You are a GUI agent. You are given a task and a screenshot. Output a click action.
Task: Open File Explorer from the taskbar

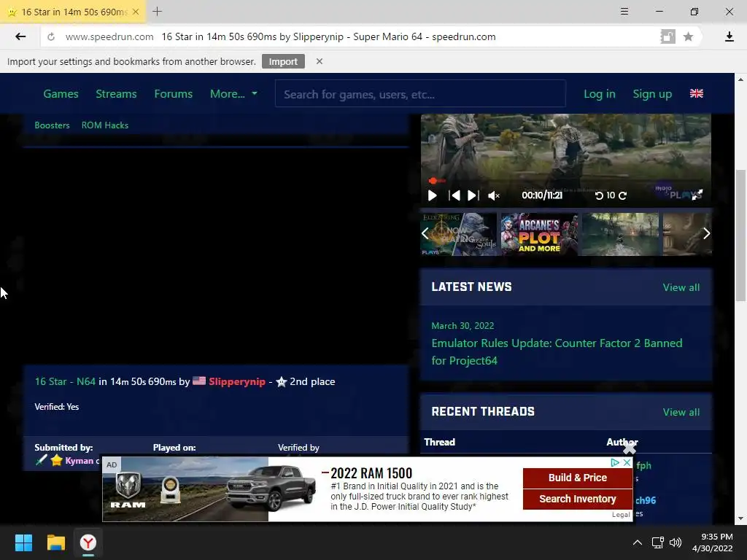(55, 542)
